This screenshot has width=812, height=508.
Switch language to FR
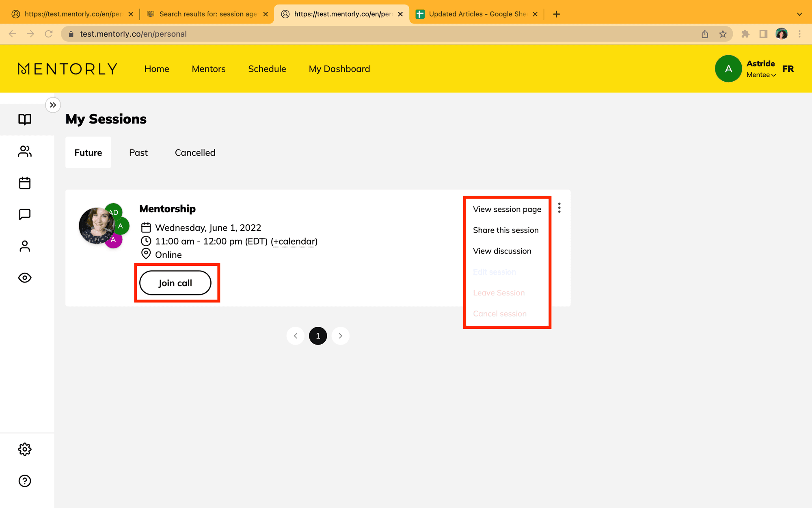pyautogui.click(x=788, y=69)
